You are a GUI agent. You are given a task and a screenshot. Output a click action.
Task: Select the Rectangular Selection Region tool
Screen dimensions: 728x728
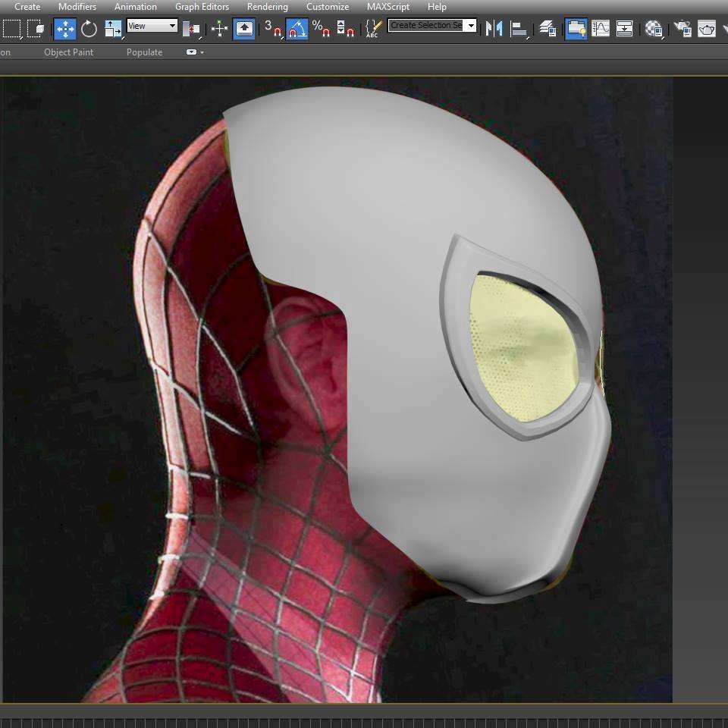[x=11, y=29]
